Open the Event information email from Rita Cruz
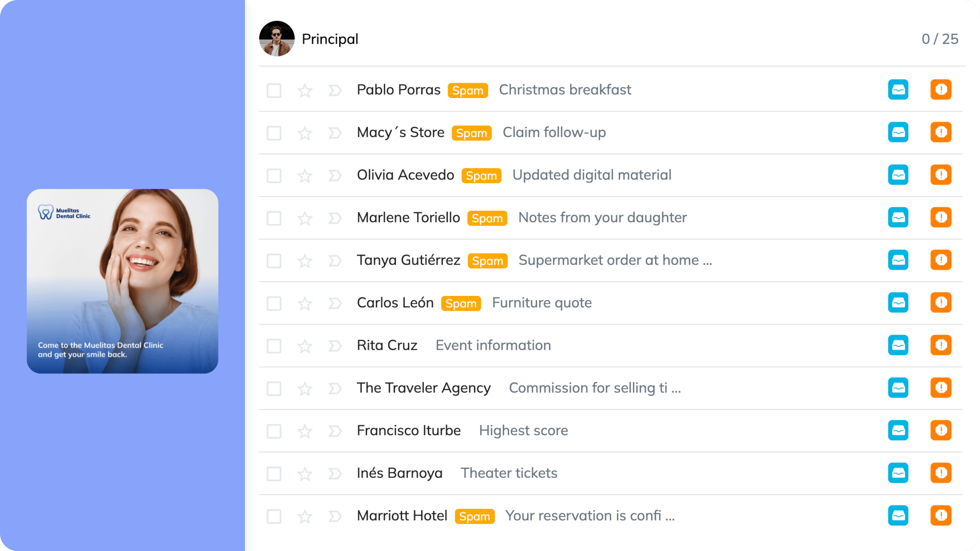 [493, 345]
